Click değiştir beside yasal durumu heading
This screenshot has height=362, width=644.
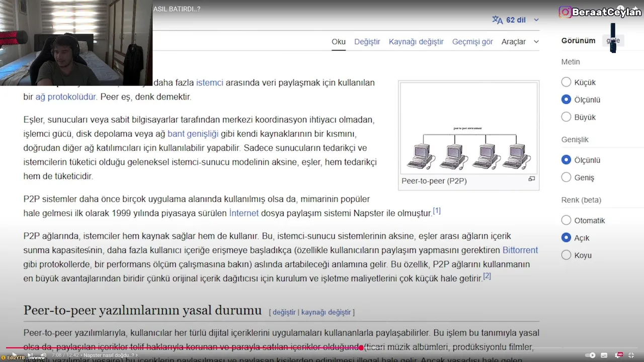coord(284,312)
